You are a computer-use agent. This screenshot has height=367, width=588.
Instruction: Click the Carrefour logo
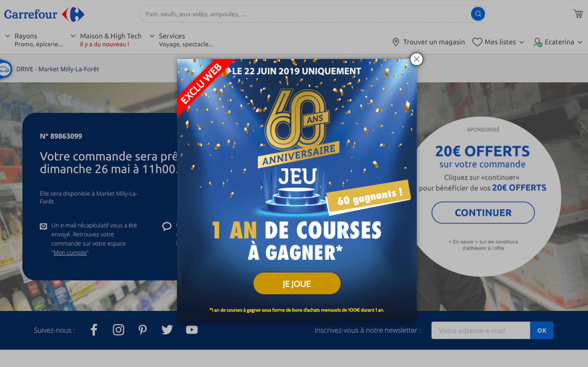click(44, 14)
